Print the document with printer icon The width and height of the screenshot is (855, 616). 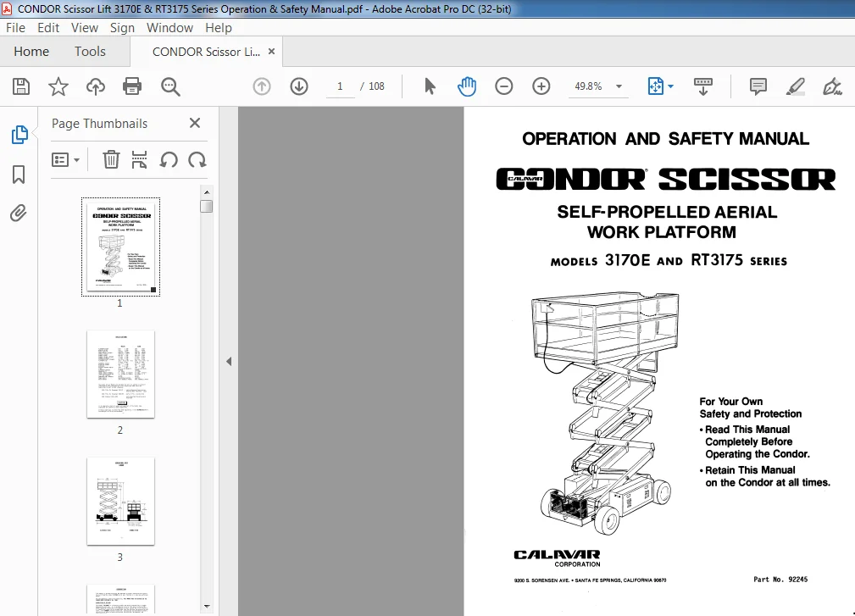132,86
